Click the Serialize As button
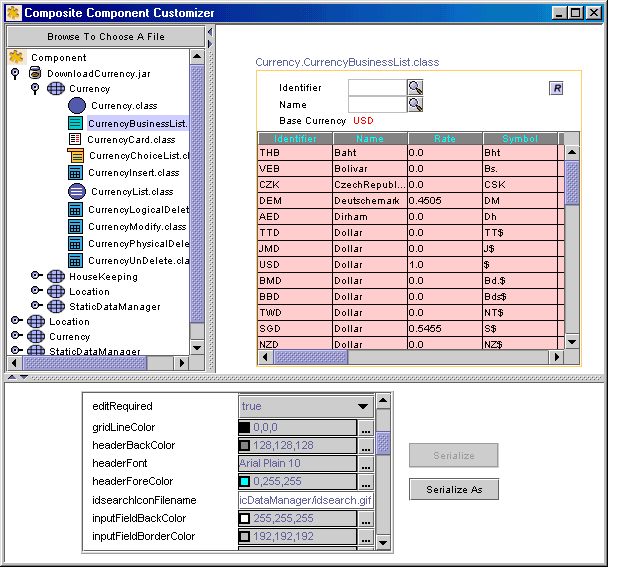 453,489
